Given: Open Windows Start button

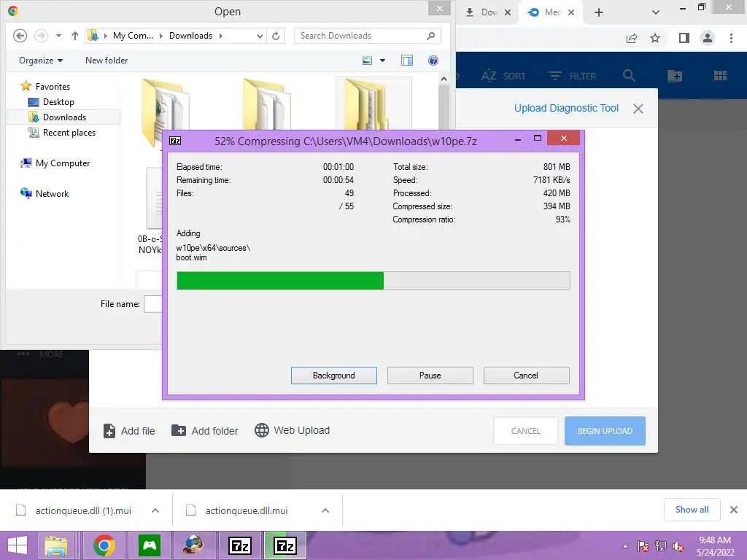Looking at the screenshot, I should pyautogui.click(x=18, y=545).
